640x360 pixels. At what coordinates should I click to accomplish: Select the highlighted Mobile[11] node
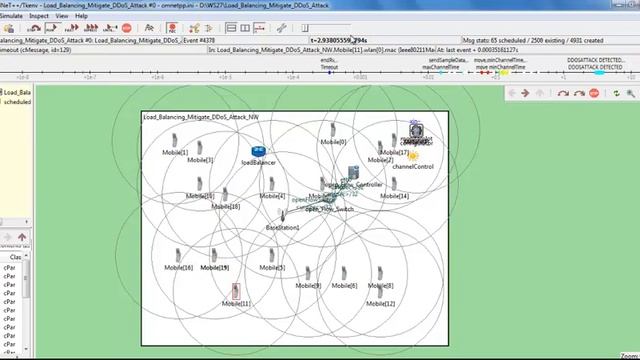236,291
